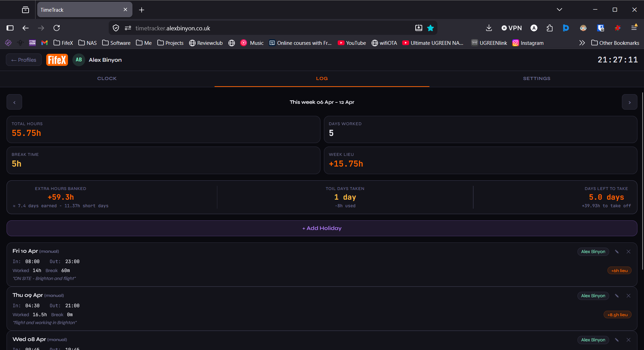Open the SETTINGS tab
This screenshot has width=644, height=350.
tap(536, 79)
